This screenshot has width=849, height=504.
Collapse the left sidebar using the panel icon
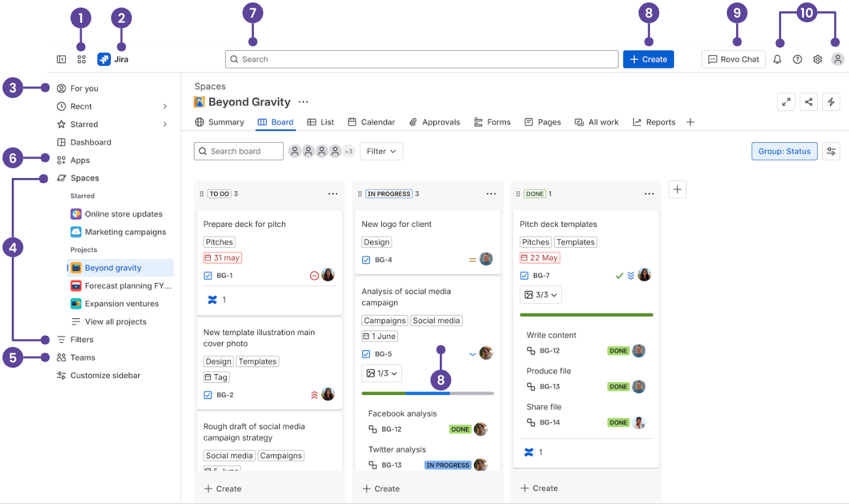pos(61,59)
